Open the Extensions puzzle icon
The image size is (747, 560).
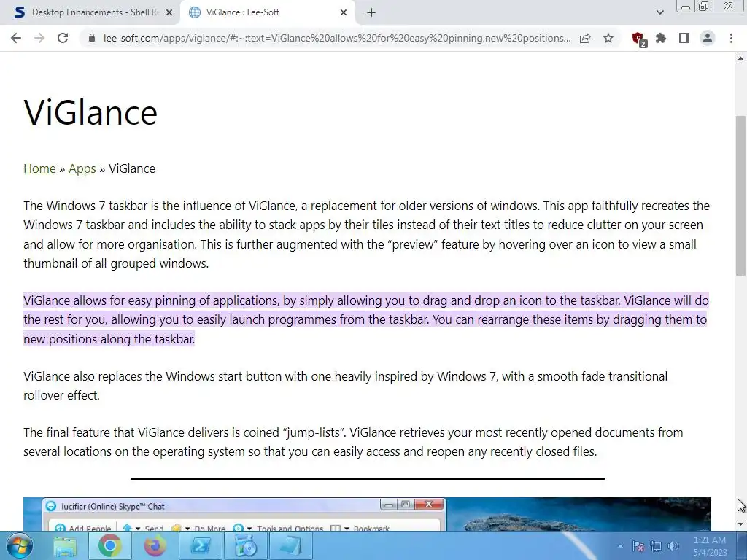tap(661, 38)
